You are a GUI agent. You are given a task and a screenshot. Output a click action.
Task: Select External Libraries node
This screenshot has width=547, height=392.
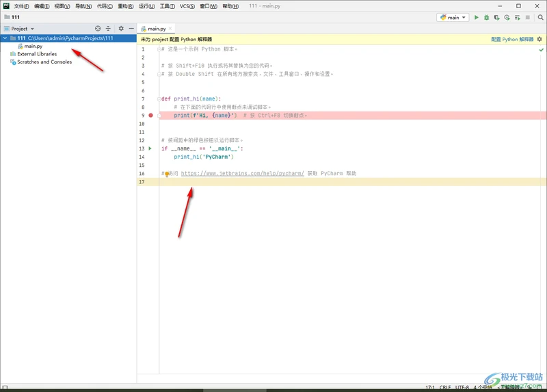[x=37, y=54]
